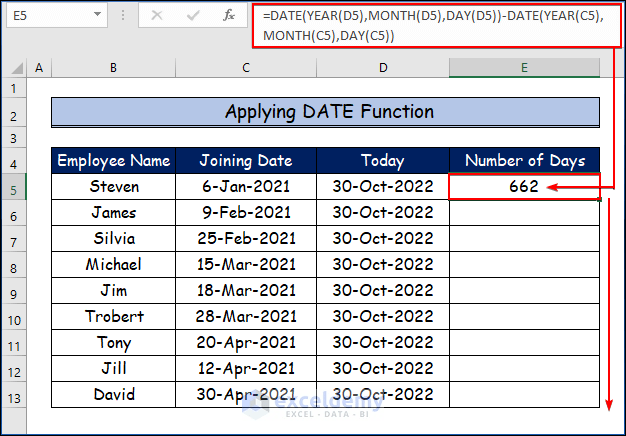Click the 20-Apr-2021 joining date cell

coord(246,342)
